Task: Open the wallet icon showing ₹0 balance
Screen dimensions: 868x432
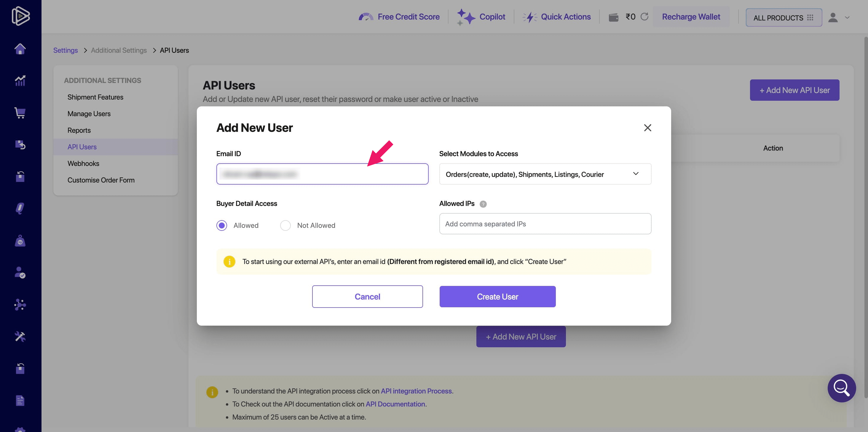Action: click(614, 17)
